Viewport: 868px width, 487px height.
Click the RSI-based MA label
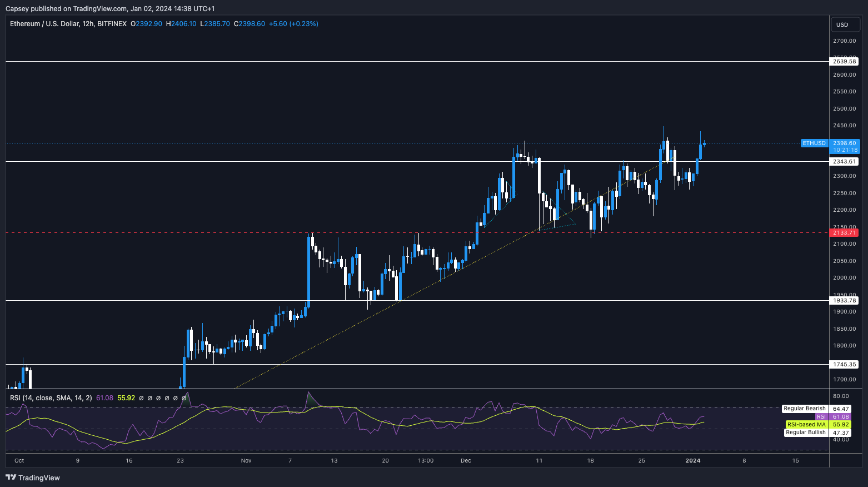coord(806,425)
